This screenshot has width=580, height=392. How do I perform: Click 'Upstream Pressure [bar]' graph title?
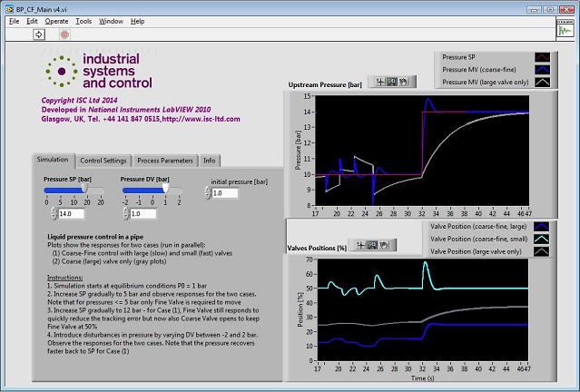[x=325, y=84]
